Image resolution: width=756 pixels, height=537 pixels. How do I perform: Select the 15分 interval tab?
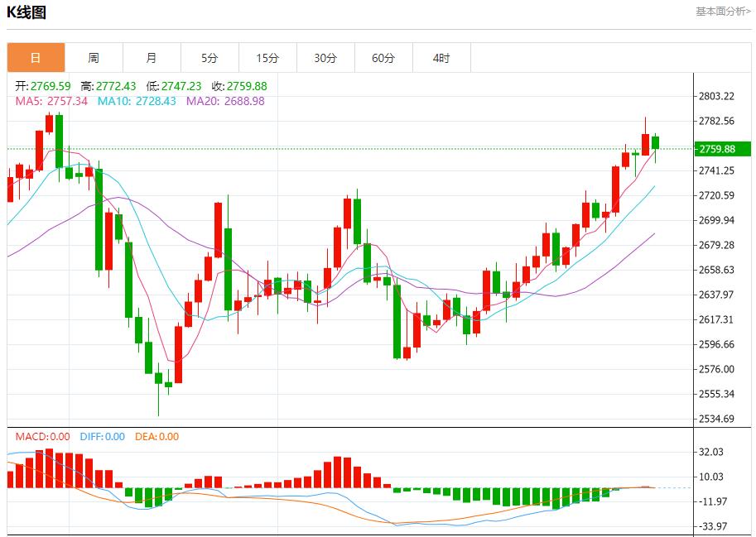pos(267,58)
